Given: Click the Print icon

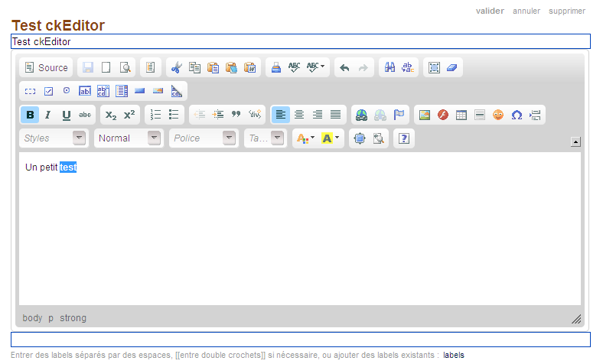Looking at the screenshot, I should click(275, 67).
